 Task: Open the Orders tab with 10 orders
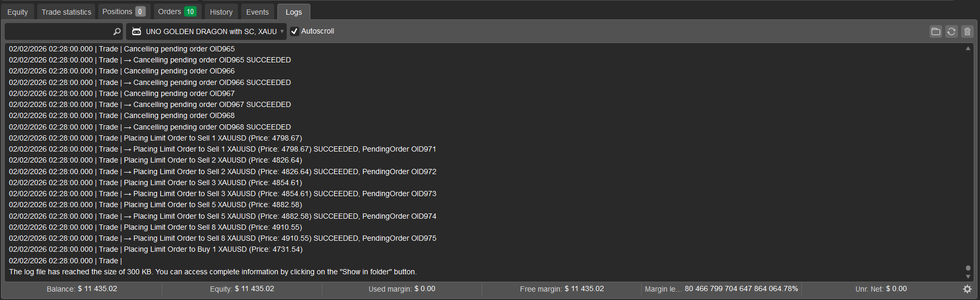click(x=177, y=12)
